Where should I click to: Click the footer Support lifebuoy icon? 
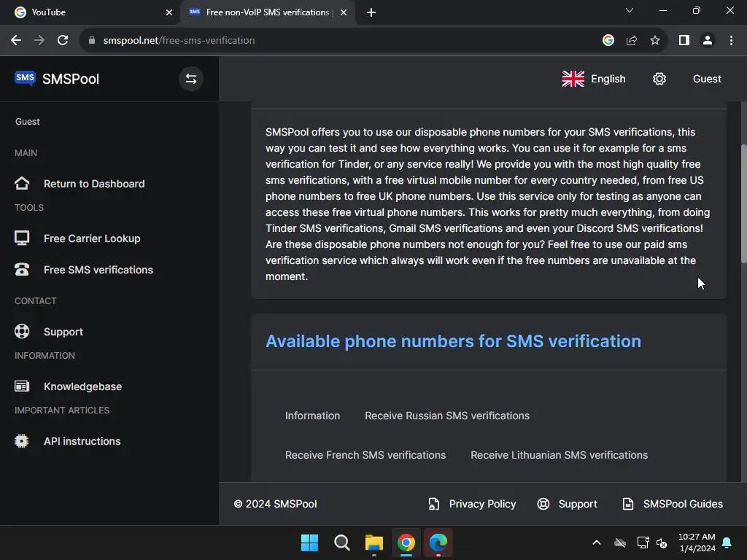pos(543,504)
